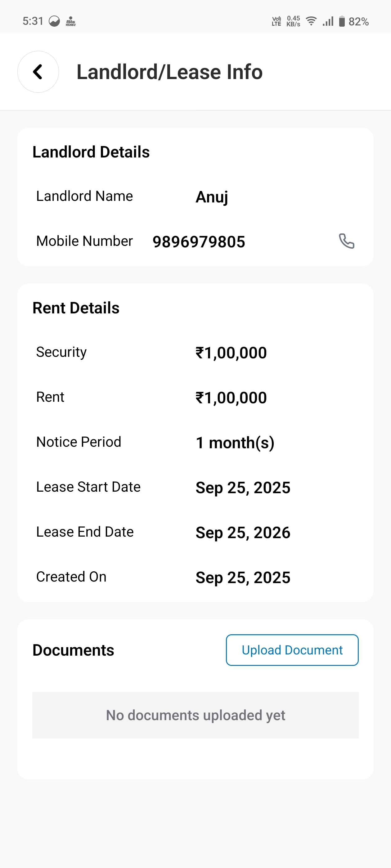Tap the cellular signal strength icon
The height and width of the screenshot is (868, 391).
[328, 21]
